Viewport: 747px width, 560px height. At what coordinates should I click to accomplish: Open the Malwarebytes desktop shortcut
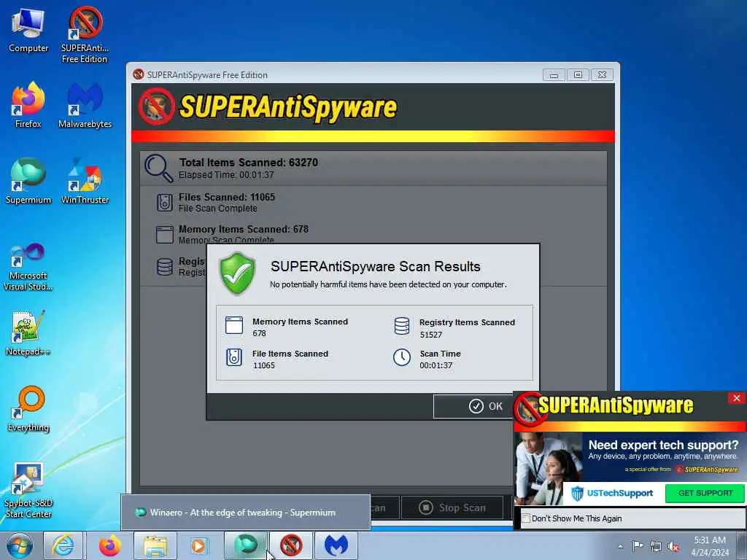[85, 106]
